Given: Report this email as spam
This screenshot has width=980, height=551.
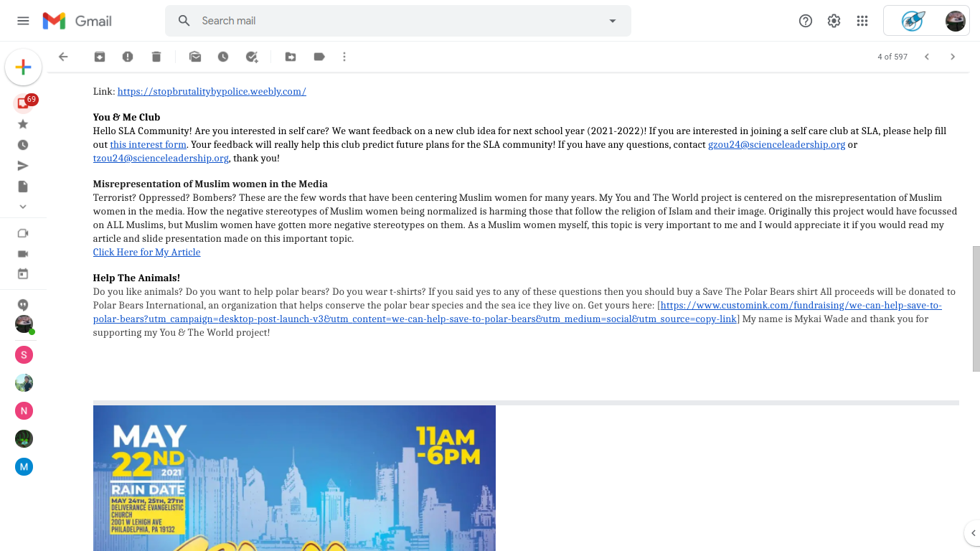Looking at the screenshot, I should pyautogui.click(x=128, y=57).
